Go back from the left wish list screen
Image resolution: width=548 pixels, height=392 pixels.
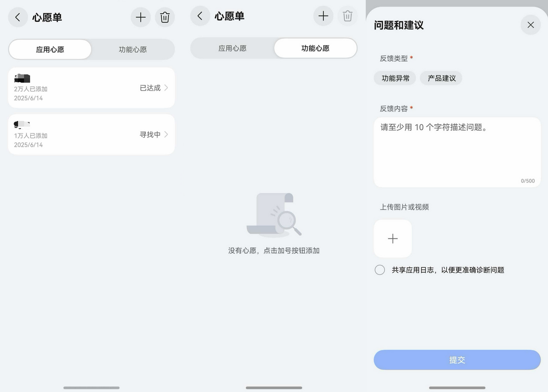coord(18,17)
